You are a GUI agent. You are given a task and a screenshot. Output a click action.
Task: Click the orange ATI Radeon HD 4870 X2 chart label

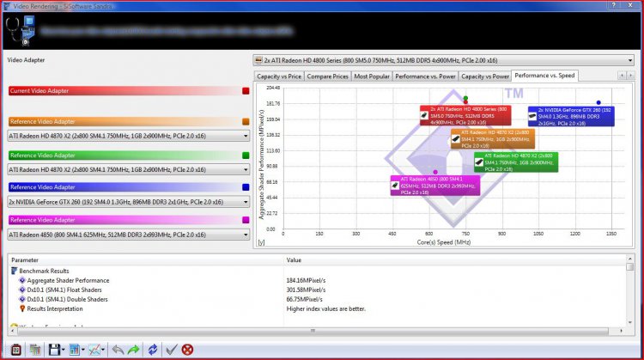click(493, 139)
